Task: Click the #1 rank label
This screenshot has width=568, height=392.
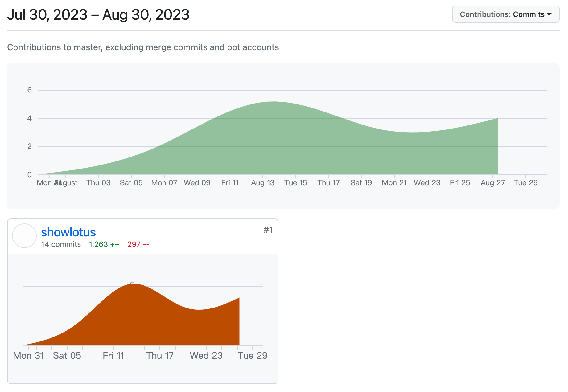Action: [268, 230]
